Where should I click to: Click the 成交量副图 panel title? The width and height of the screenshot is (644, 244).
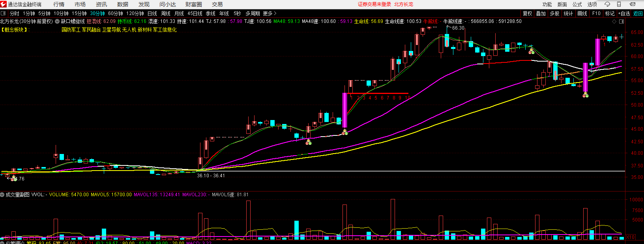click(17, 195)
